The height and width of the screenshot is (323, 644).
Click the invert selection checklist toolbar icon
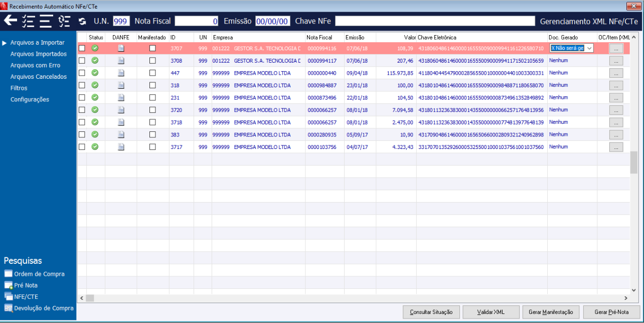pyautogui.click(x=64, y=21)
